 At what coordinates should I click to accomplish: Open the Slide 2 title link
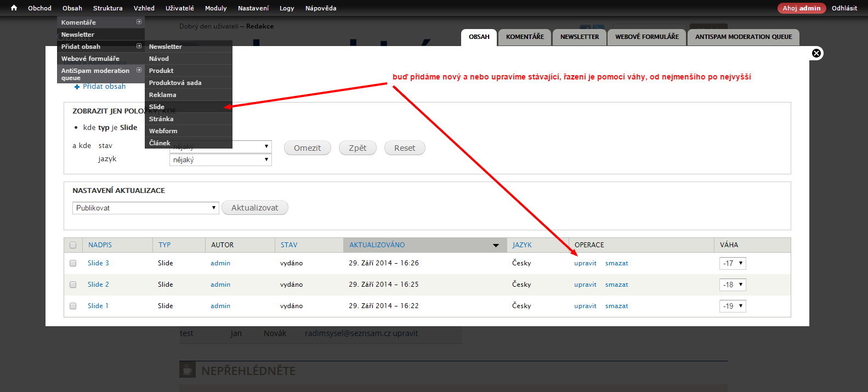coord(98,285)
